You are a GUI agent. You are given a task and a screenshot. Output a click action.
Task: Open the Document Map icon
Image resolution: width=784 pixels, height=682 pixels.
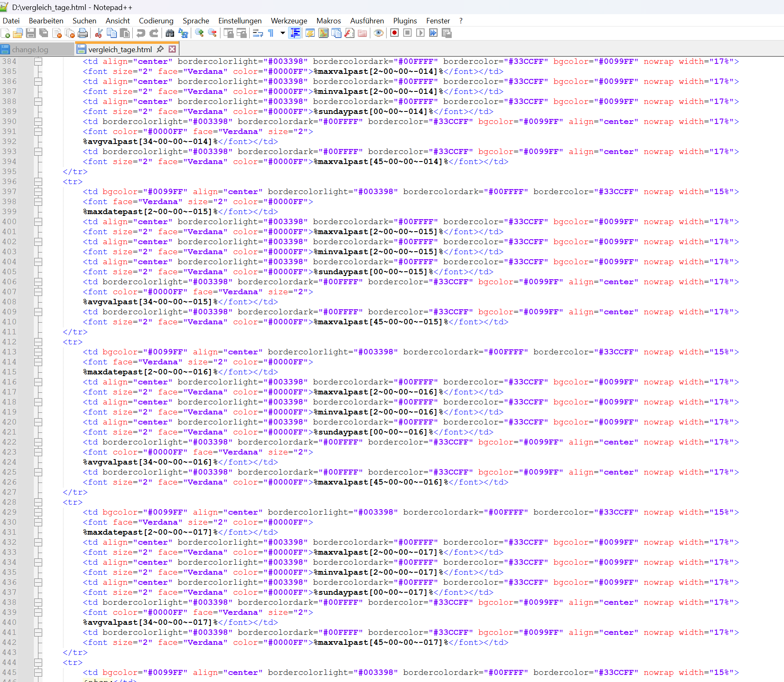[323, 33]
